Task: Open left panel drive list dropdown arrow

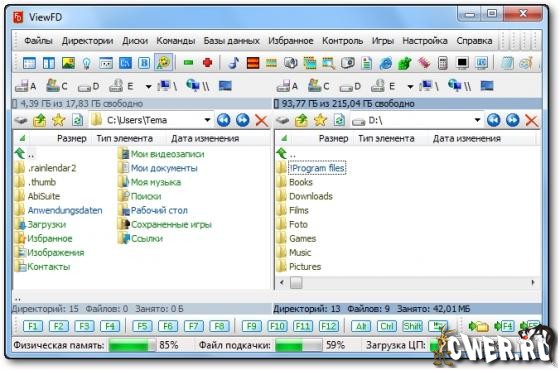Action: (149, 86)
